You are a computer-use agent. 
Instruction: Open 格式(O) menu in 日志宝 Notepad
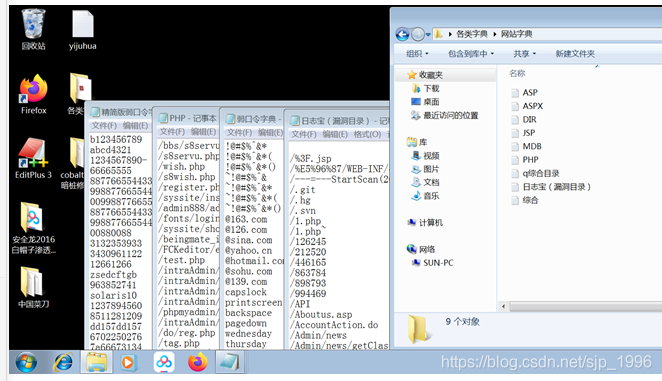(x=367, y=134)
